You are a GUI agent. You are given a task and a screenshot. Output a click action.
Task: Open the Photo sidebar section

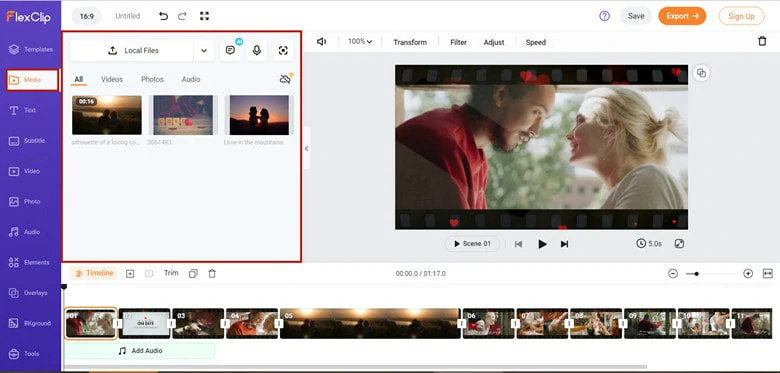coord(25,201)
